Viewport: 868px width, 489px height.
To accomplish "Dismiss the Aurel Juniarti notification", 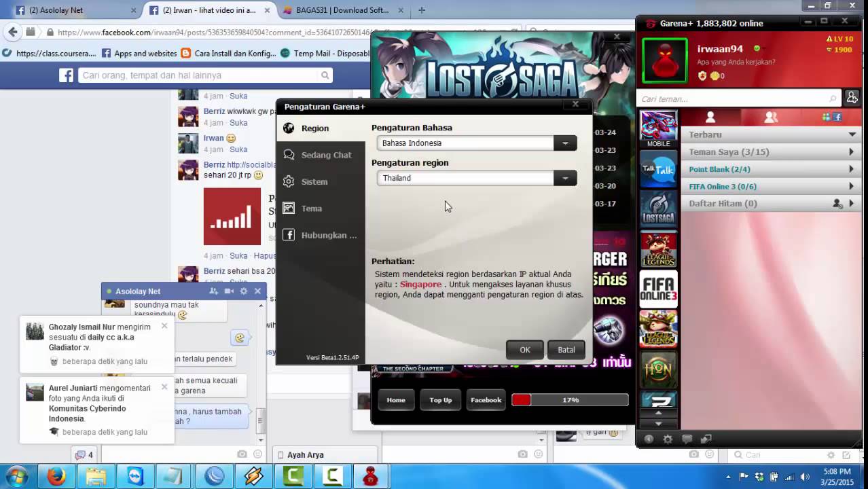I will [164, 387].
